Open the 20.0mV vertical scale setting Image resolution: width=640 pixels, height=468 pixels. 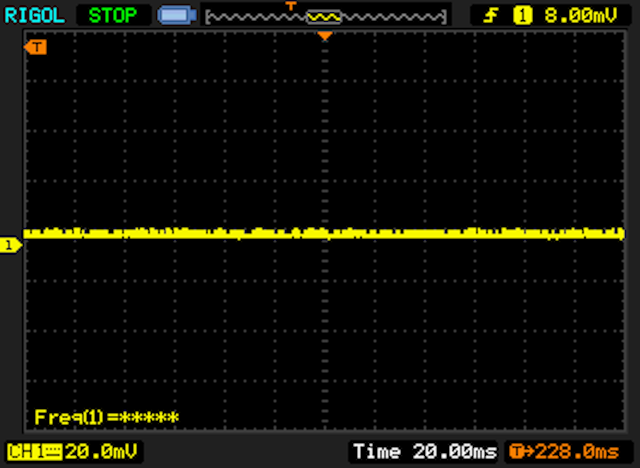103,452
